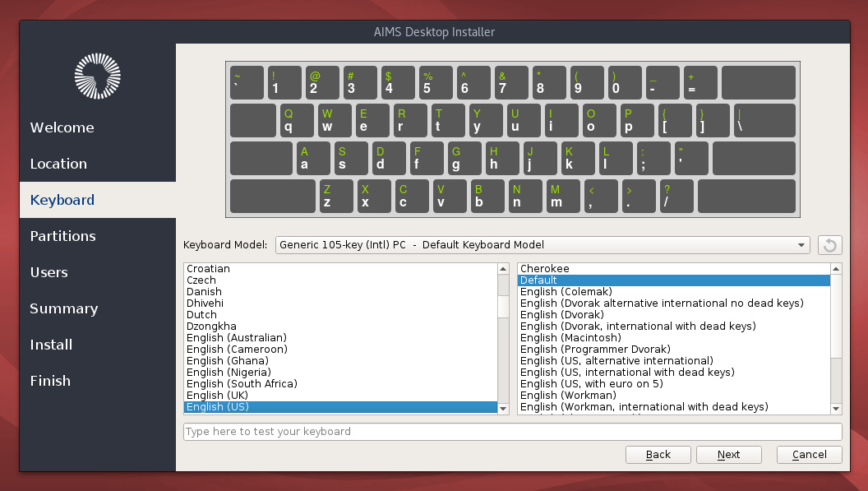
Task: Select English (Dvorak) variant
Action: pyautogui.click(x=674, y=315)
